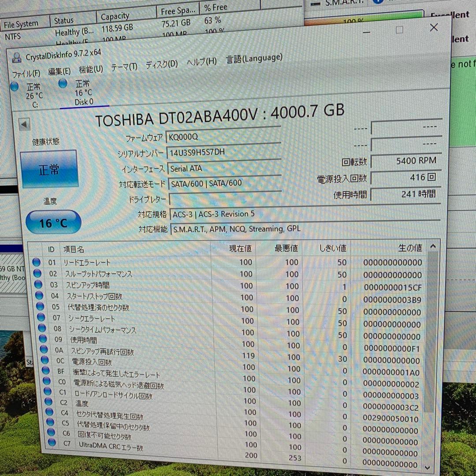This screenshot has width=476, height=476.
Task: Open the ファイル(F) menu
Action: coord(26,74)
